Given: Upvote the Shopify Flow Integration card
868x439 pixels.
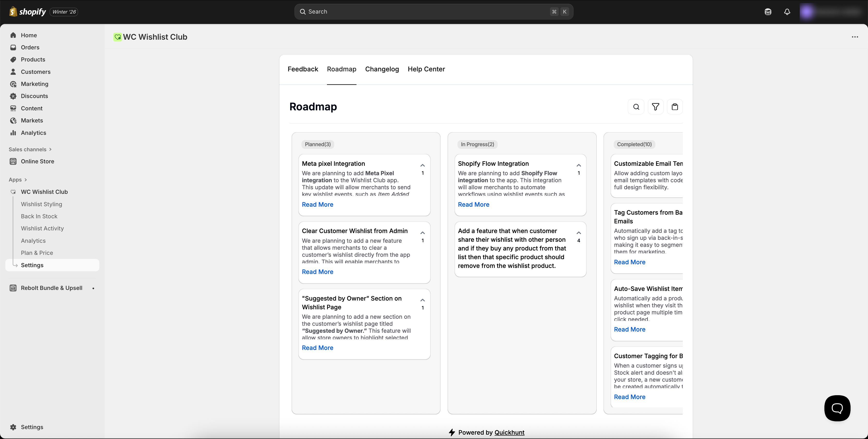Looking at the screenshot, I should pos(579,165).
